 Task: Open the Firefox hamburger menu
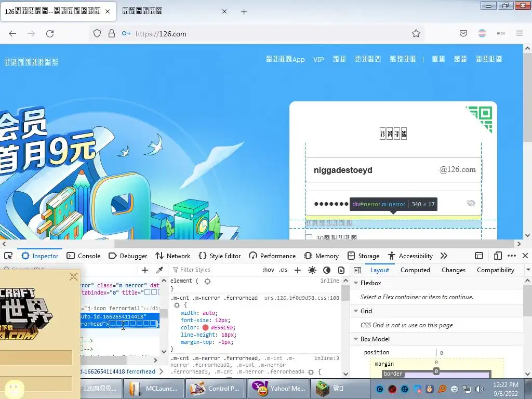point(520,33)
